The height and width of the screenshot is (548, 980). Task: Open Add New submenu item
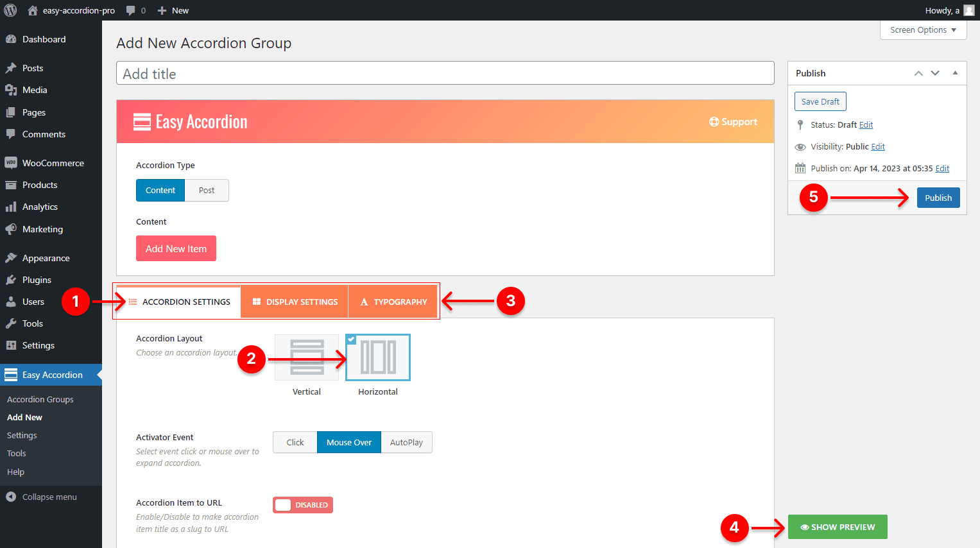pos(24,417)
